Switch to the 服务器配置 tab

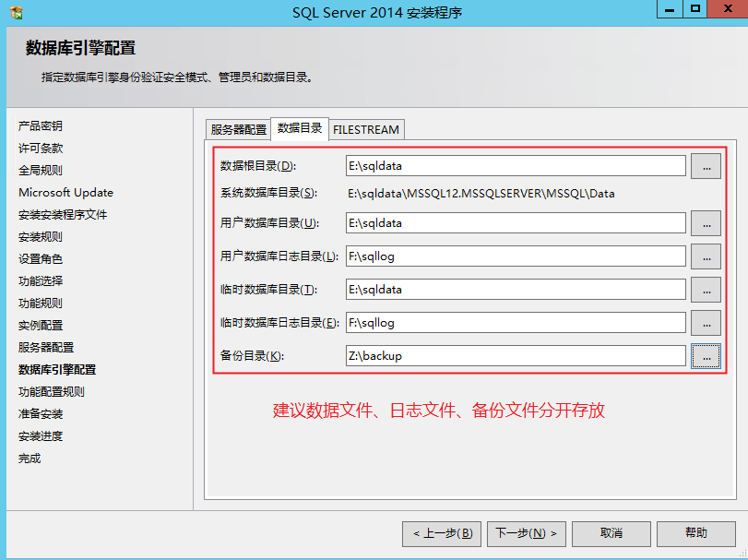click(x=238, y=129)
